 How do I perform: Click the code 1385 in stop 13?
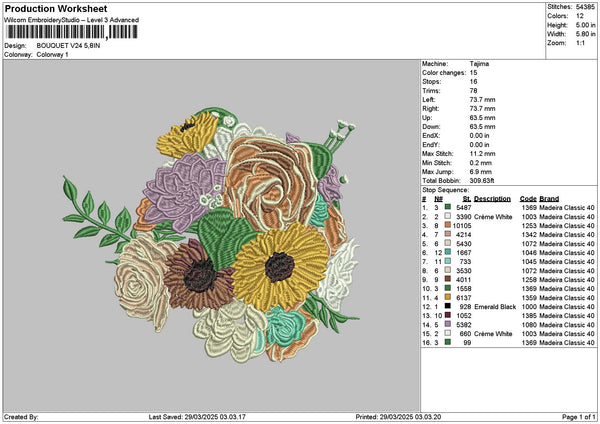point(529,315)
